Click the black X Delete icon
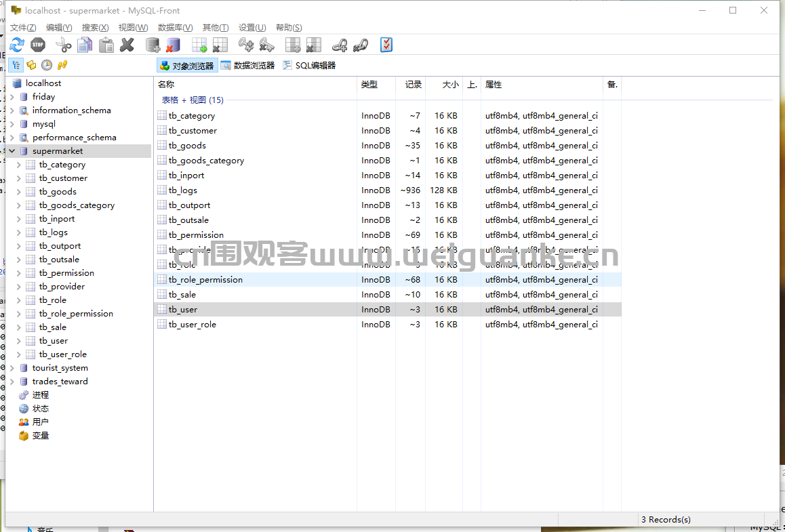The width and height of the screenshot is (785, 532). coord(127,45)
